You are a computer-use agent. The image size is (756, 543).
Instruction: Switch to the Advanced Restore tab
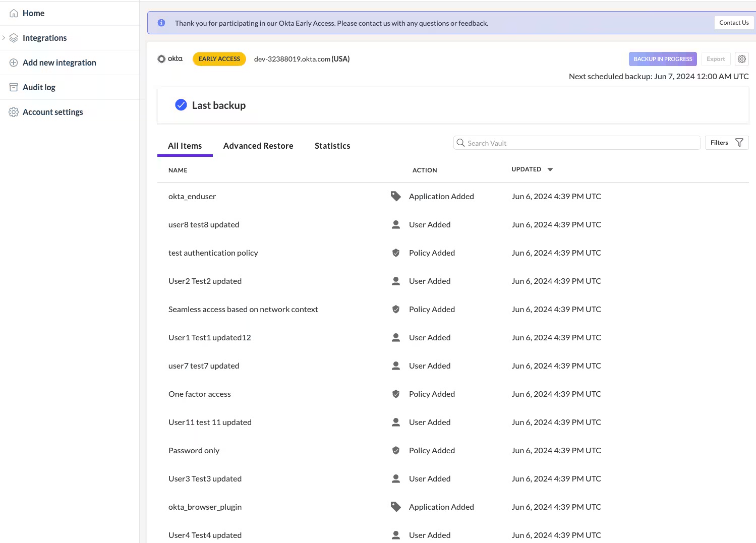258,146
